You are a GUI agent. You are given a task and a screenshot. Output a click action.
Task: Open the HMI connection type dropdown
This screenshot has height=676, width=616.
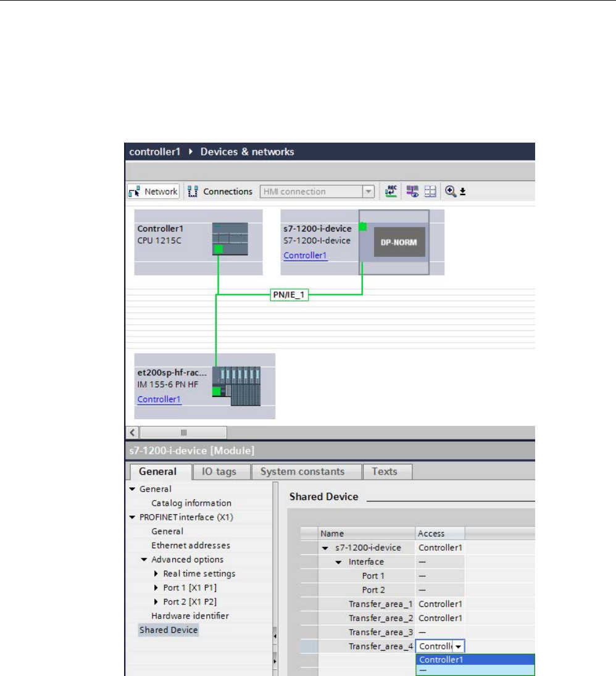pos(368,191)
